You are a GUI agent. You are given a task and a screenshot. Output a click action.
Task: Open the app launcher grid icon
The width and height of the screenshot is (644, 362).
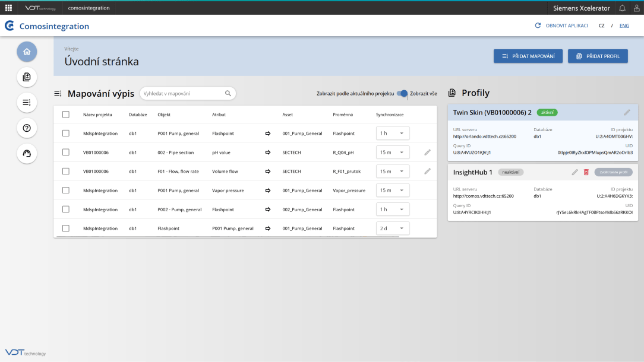pyautogui.click(x=8, y=8)
